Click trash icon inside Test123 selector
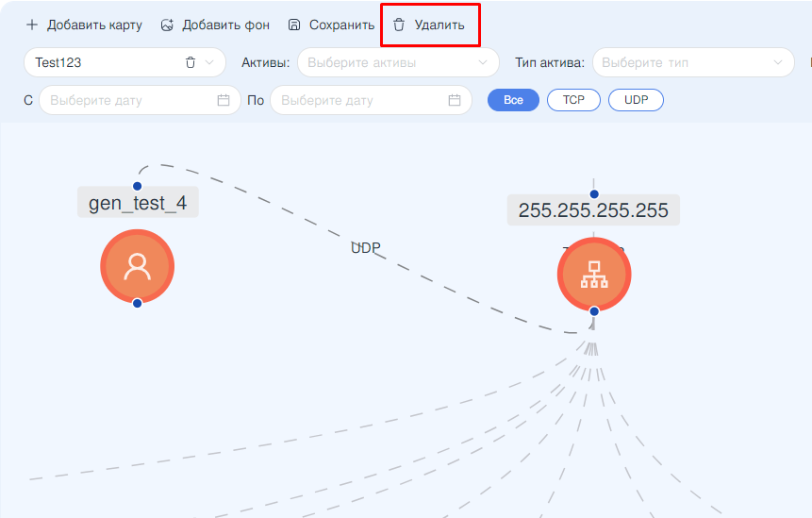812x518 pixels. (190, 63)
